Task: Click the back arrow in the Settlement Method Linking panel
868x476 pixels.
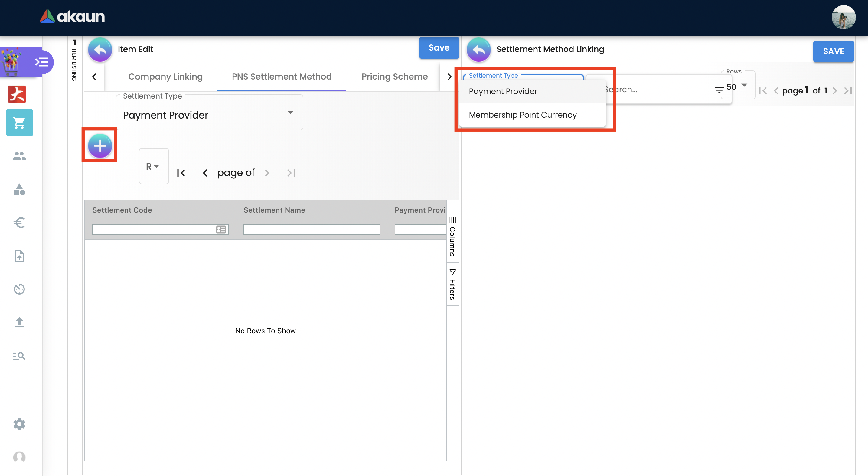Action: tap(478, 50)
